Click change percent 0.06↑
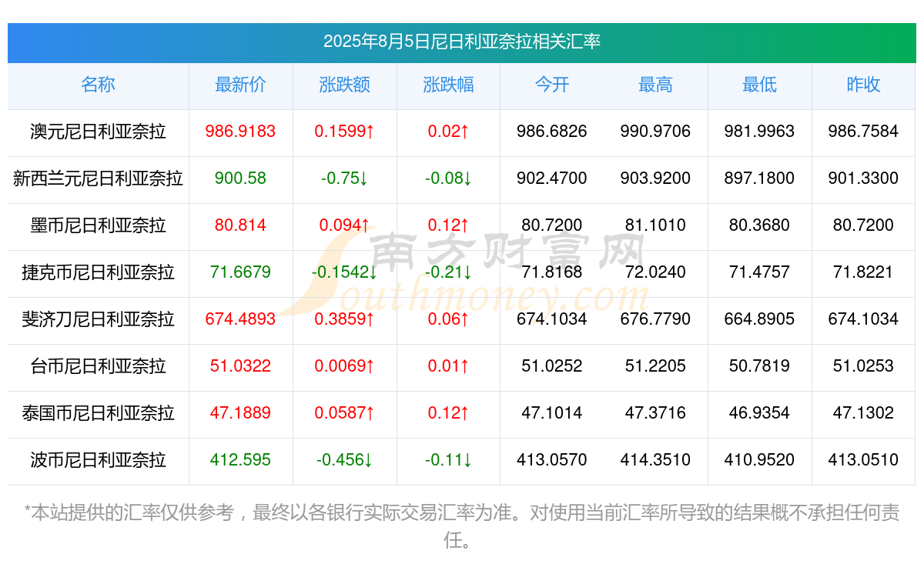 click(448, 319)
